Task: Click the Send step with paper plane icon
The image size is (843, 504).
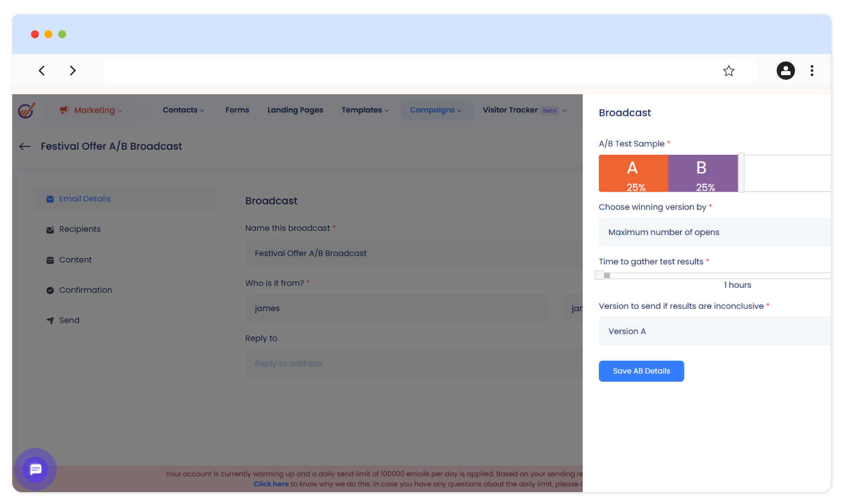Action: [69, 320]
